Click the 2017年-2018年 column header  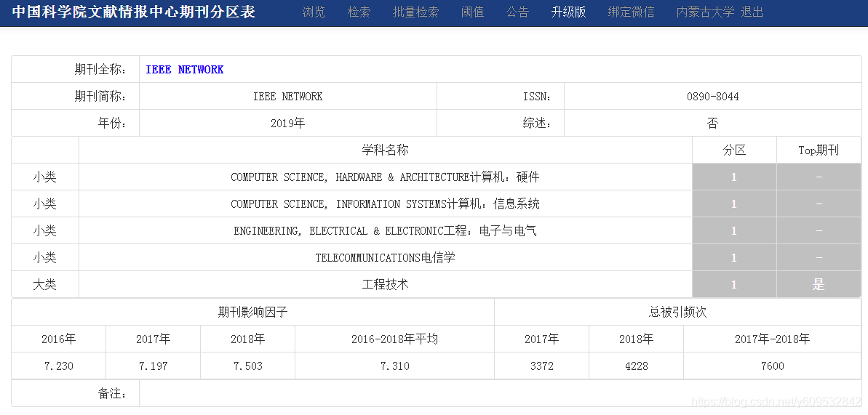[x=772, y=339]
